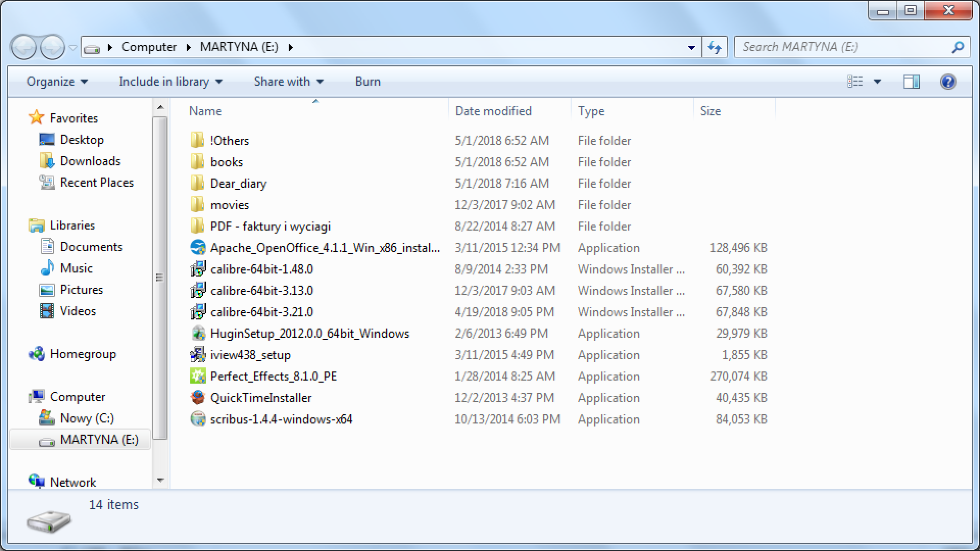The width and height of the screenshot is (980, 551).
Task: Click the Refresh button next to address bar
Action: click(715, 47)
